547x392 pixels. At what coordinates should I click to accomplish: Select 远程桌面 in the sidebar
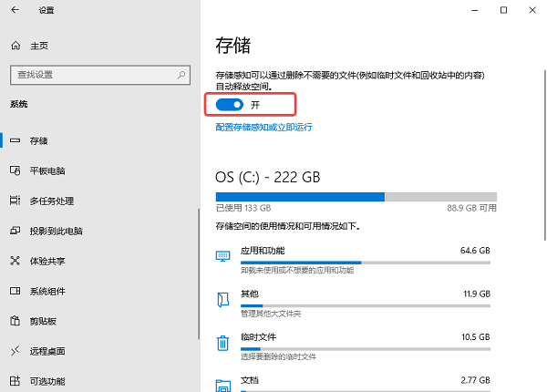pos(47,351)
